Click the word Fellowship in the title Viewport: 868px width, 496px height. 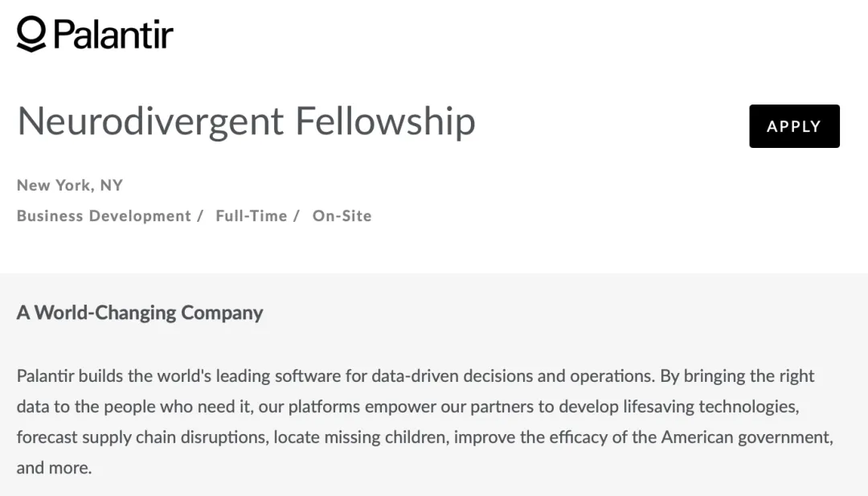pyautogui.click(x=385, y=122)
